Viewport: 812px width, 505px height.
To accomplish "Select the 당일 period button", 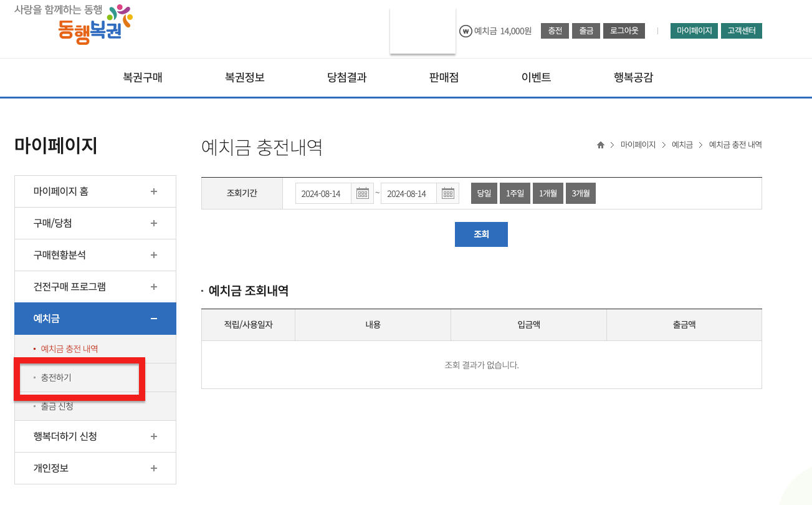I will [x=484, y=193].
